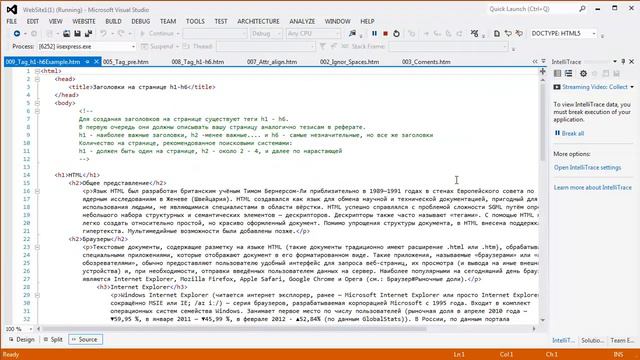Click the Visual Studio logo icon
Image resolution: width=640 pixels, height=360 pixels.
click(x=12, y=9)
